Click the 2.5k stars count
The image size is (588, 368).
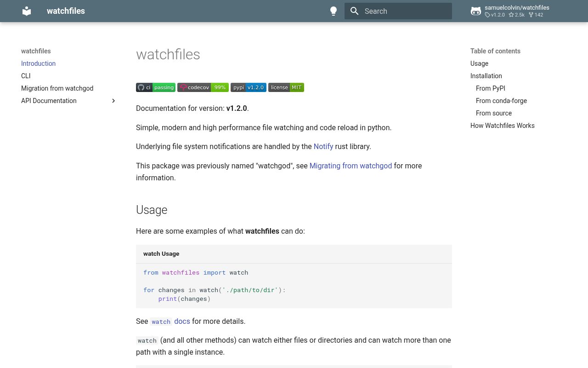coord(516,15)
